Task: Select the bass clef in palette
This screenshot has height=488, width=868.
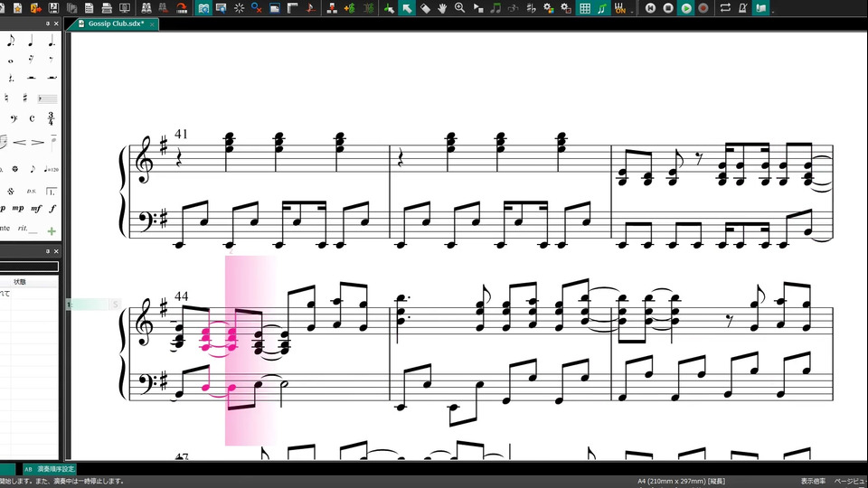Action: tap(14, 117)
